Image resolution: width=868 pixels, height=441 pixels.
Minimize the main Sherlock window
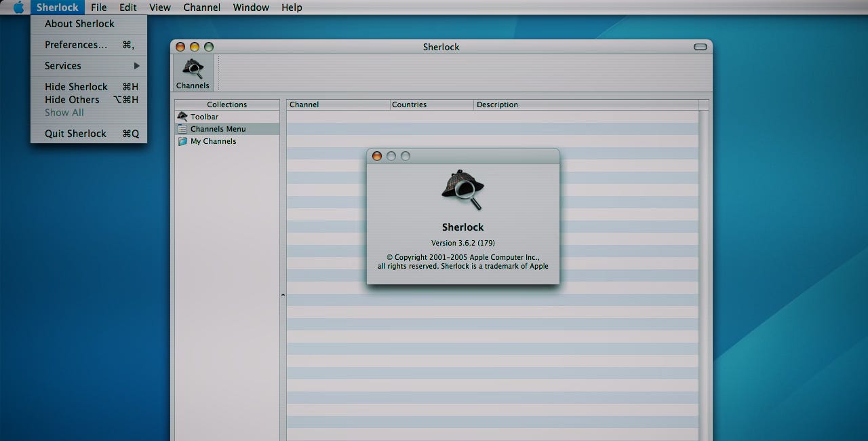pos(195,47)
